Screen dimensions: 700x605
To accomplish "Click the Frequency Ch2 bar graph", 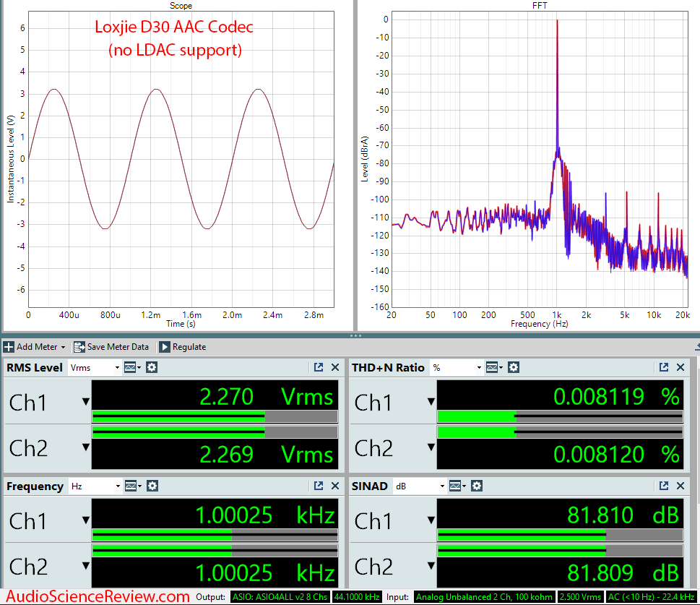I will tap(215, 551).
